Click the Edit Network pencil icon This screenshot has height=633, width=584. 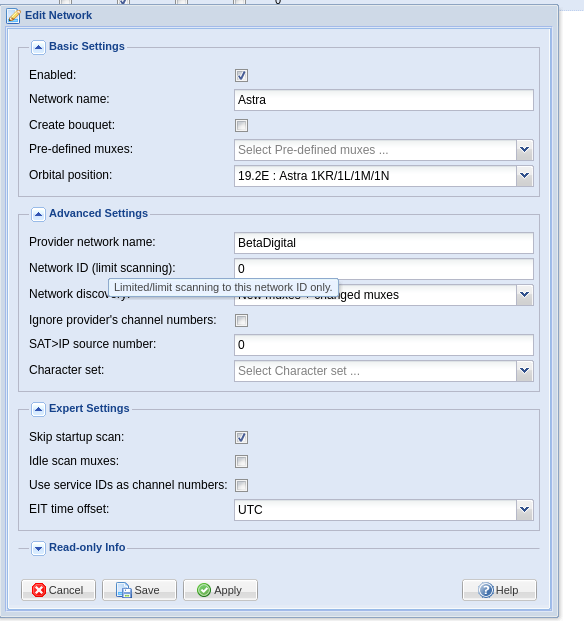pos(13,16)
